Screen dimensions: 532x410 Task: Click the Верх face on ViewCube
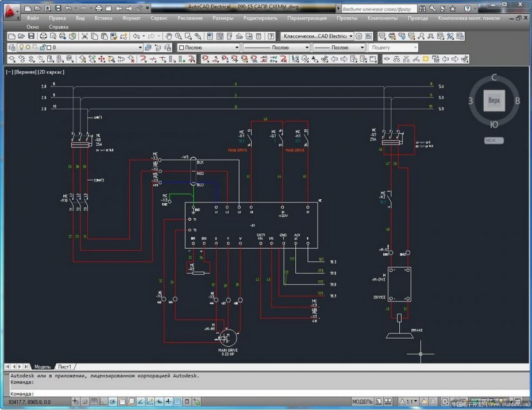click(x=494, y=100)
